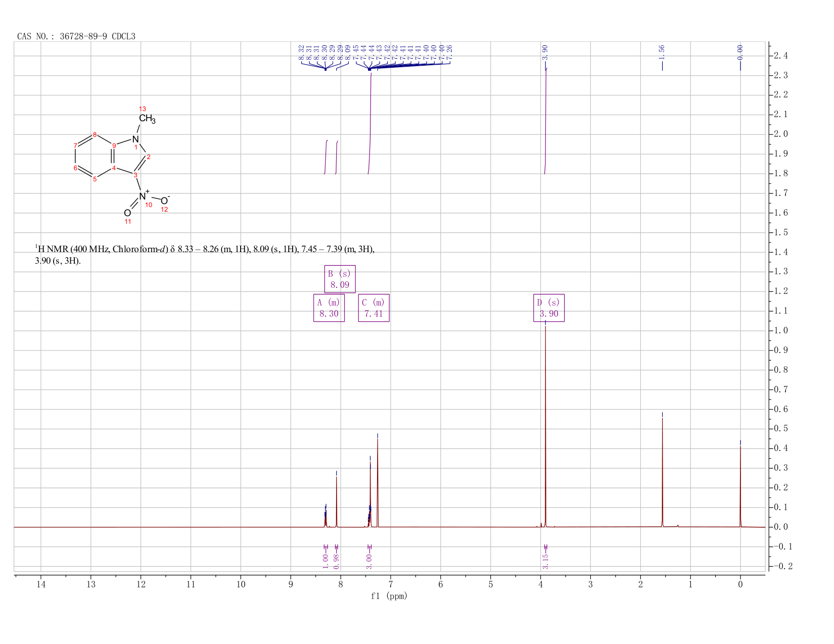Click the 'f1 (ppm)' axis title
Viewport: 834px width, 644px height.
[x=389, y=596]
